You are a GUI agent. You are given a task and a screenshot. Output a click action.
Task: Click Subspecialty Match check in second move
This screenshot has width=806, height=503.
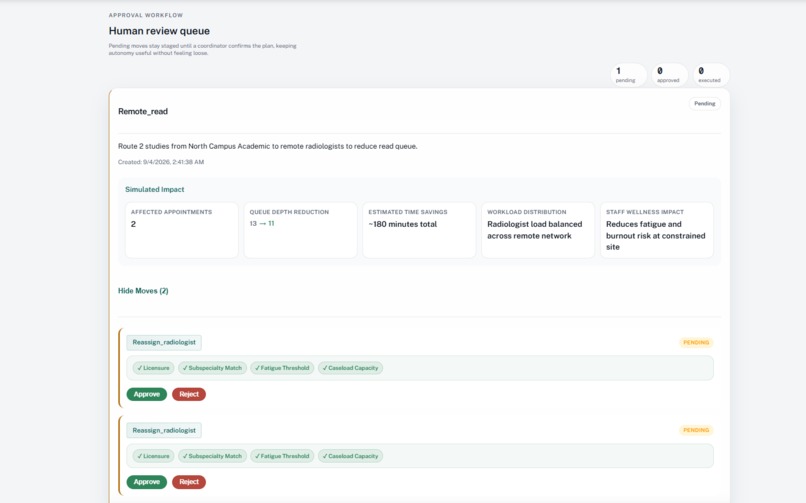click(212, 456)
